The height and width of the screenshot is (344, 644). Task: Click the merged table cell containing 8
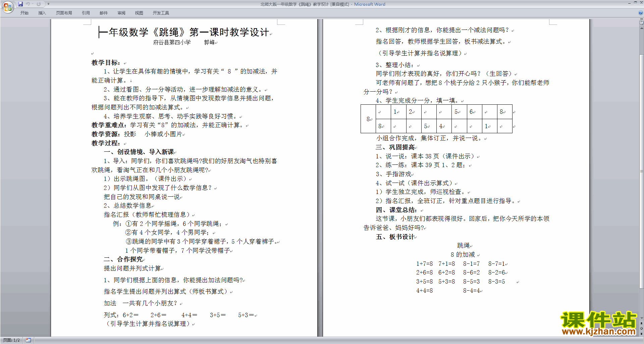pos(368,119)
